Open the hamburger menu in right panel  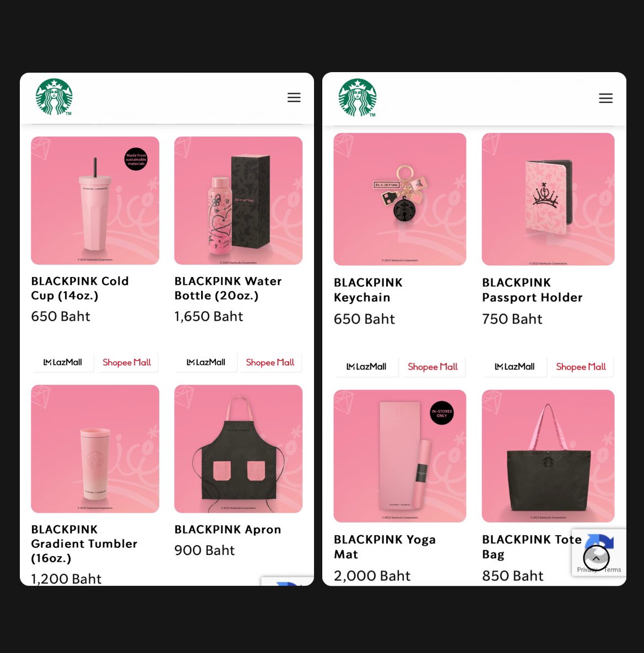coord(605,99)
